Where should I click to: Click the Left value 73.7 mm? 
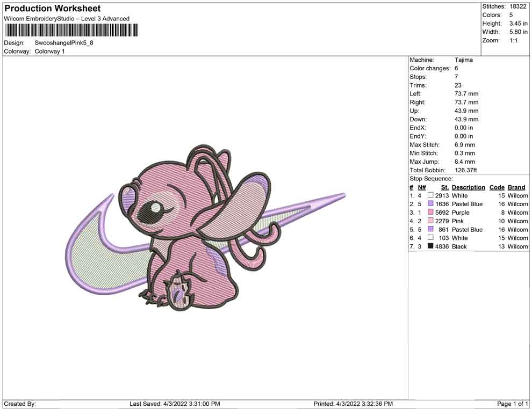(x=466, y=93)
